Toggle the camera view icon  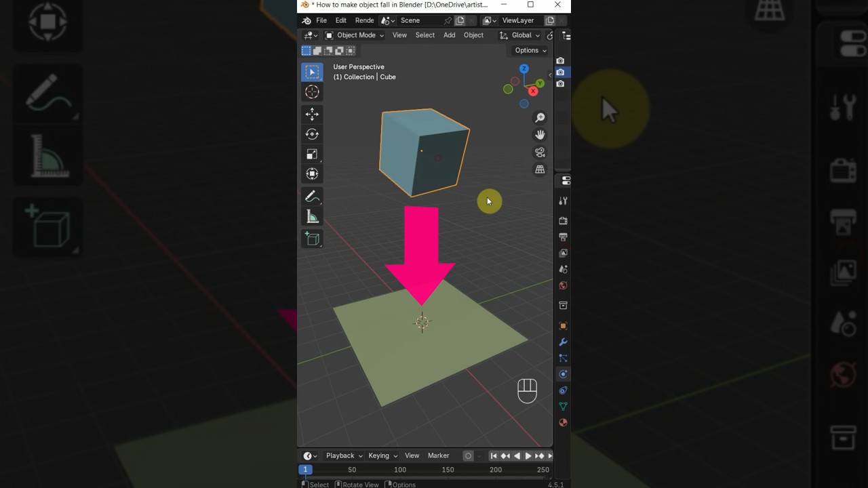pyautogui.click(x=540, y=152)
